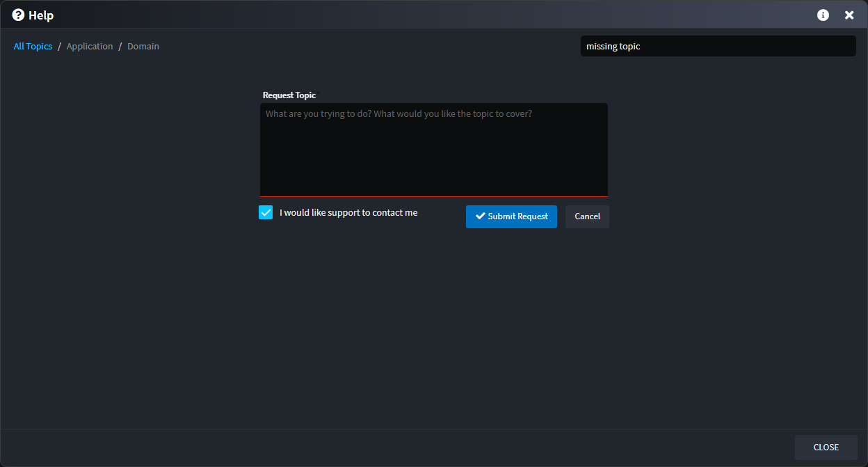
Task: Go to All Topics breadcrumb link
Action: click(33, 46)
